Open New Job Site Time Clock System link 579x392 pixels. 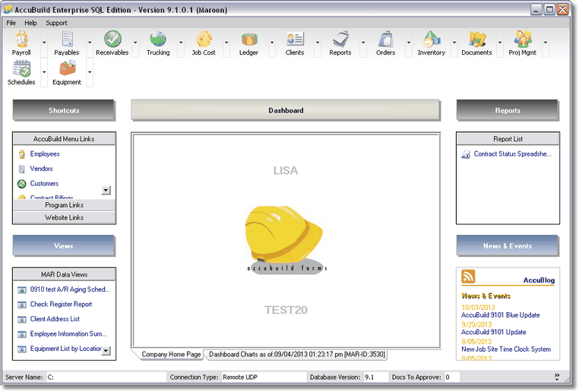506,349
